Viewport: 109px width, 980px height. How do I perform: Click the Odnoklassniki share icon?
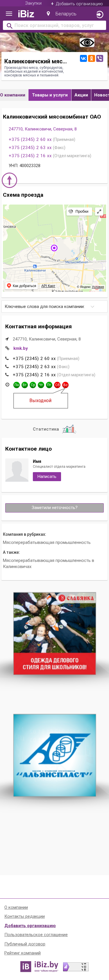click(x=92, y=58)
